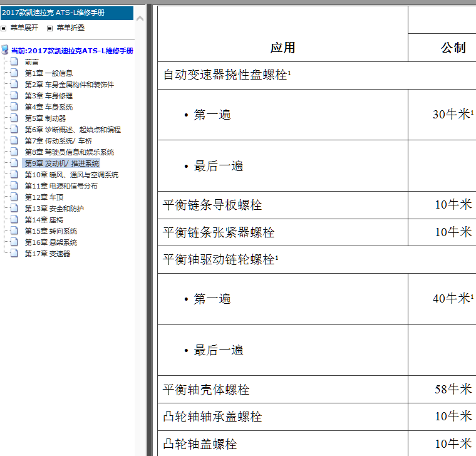Open 第6章 诊断概述、起始点和编程
This screenshot has width=476, height=456.
tap(73, 130)
